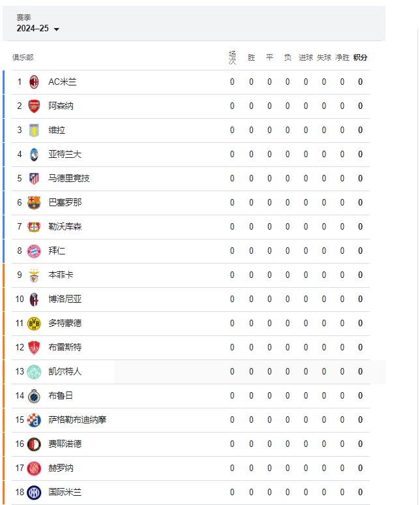Click the Bayern Munich crest icon
Screen dimensions: 420x505
click(x=34, y=251)
